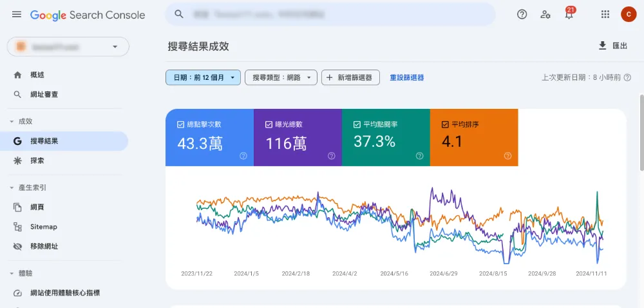
Task: Uncheck the 平均點閱率 metric
Action: [357, 124]
